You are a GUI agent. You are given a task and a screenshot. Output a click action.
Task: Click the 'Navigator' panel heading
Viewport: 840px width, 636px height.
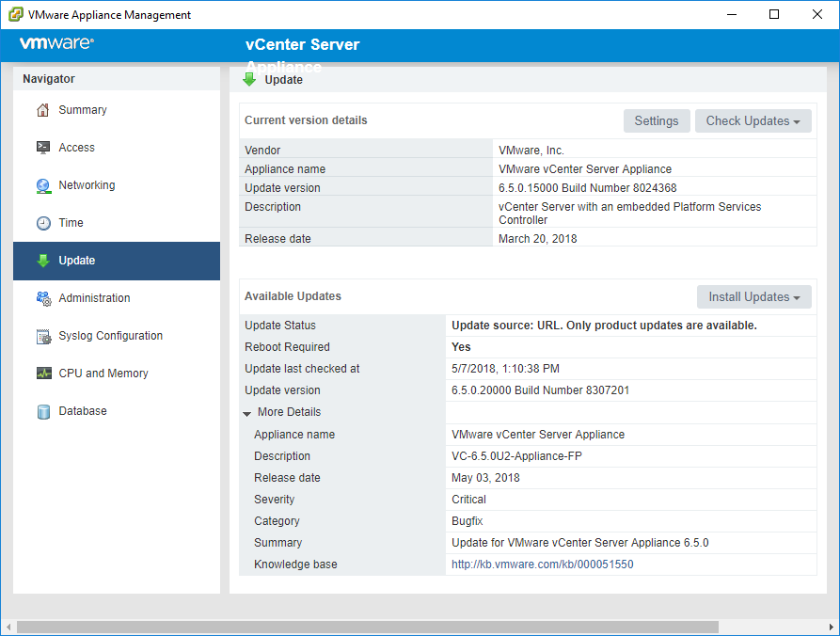pos(49,79)
